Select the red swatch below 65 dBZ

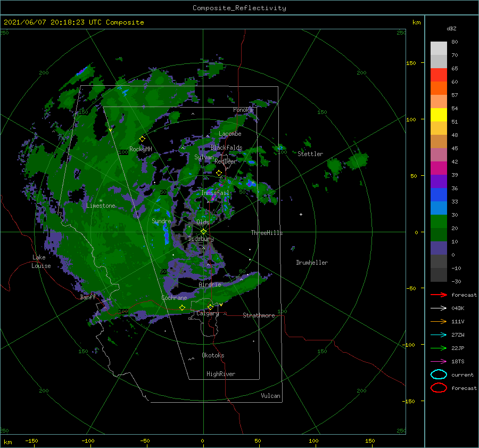pyautogui.click(x=439, y=75)
